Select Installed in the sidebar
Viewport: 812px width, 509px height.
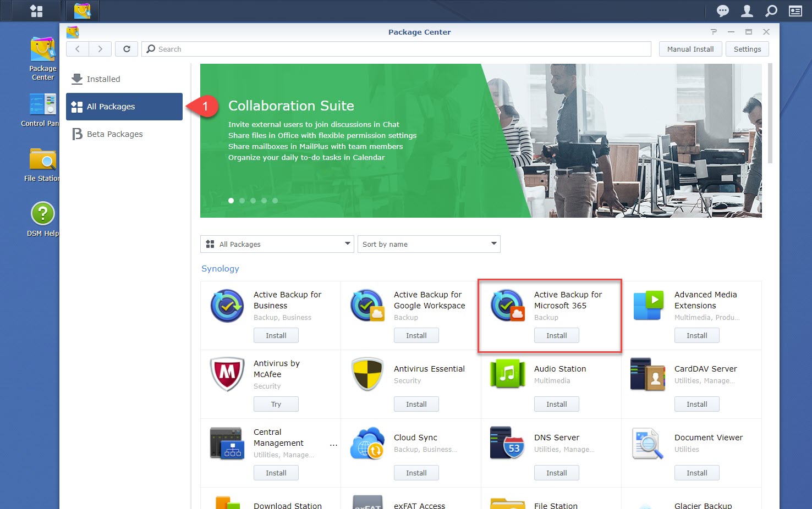tap(124, 79)
